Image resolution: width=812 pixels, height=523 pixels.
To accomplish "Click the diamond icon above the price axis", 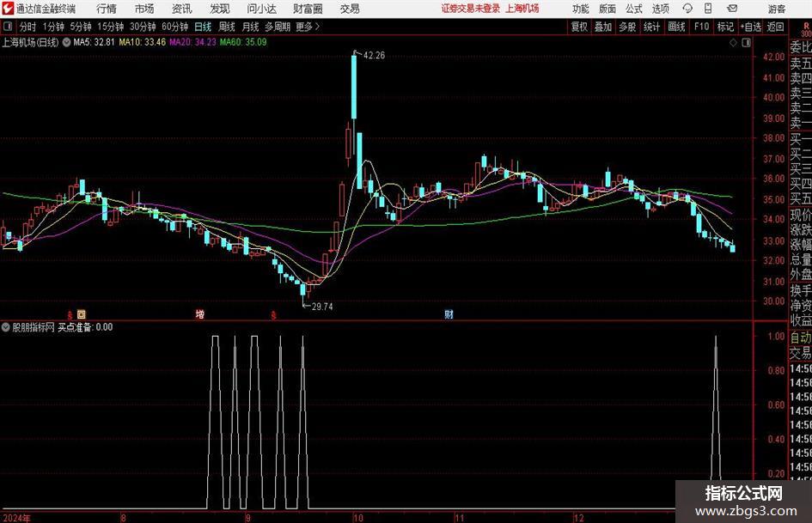I will [733, 43].
